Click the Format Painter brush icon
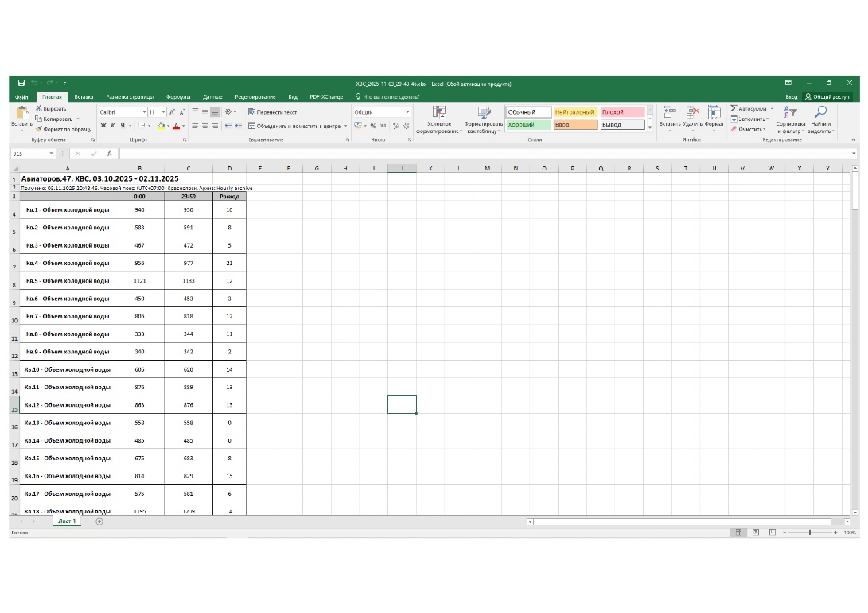This screenshot has width=868, height=613. (x=38, y=128)
